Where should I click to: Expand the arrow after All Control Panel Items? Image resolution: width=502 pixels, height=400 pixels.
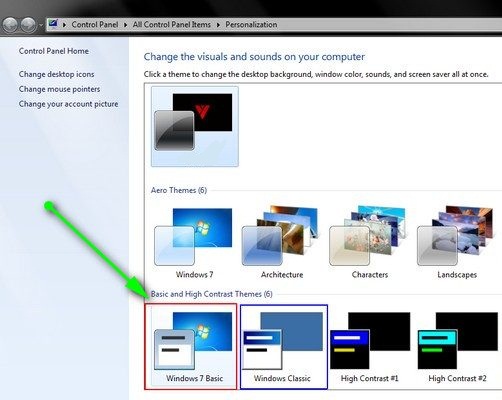pyautogui.click(x=218, y=25)
